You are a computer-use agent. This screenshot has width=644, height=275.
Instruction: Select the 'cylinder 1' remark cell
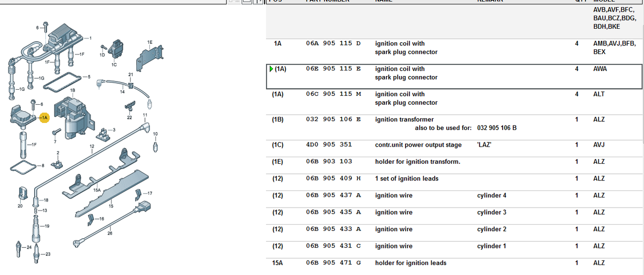click(x=492, y=246)
